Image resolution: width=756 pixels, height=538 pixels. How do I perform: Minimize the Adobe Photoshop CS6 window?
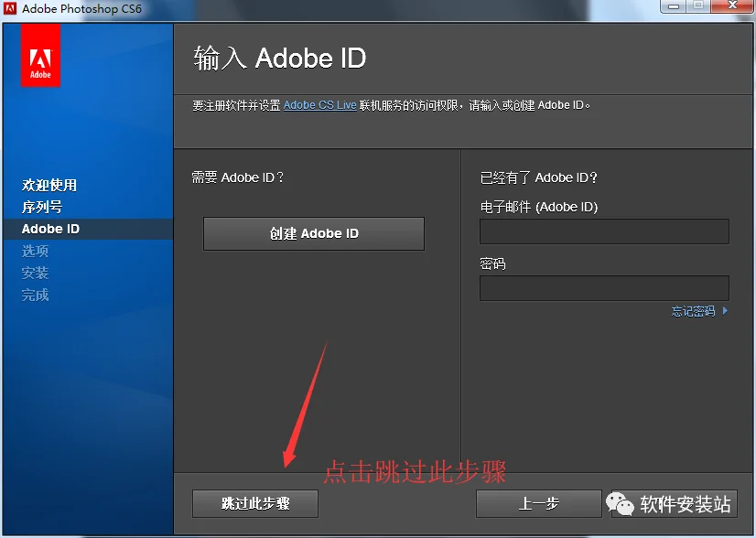tap(674, 6)
